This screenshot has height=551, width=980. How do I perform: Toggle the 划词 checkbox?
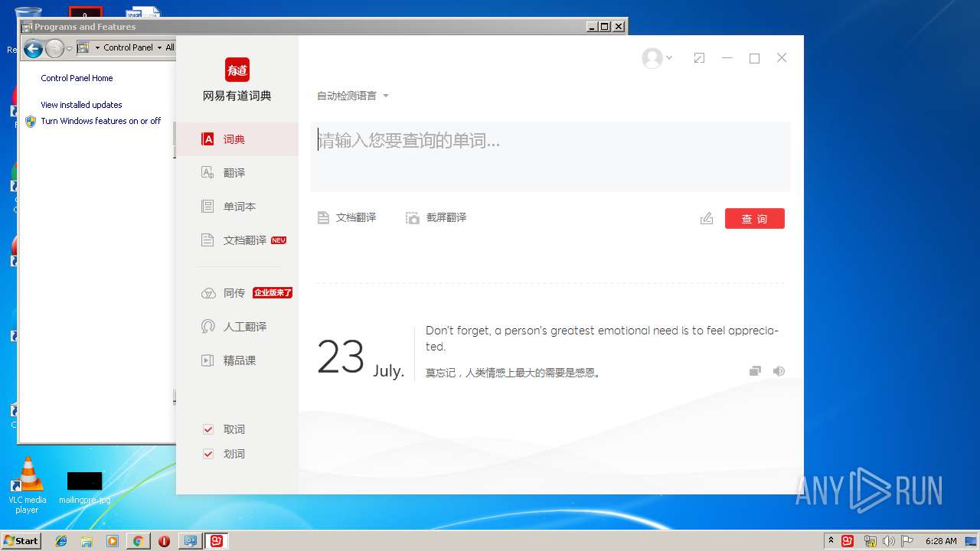coord(207,454)
